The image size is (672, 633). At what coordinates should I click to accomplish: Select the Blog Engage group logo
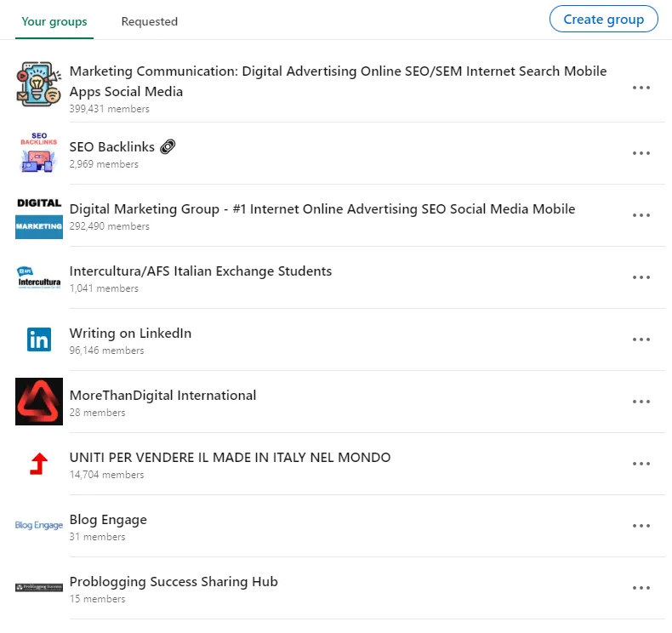[39, 526]
